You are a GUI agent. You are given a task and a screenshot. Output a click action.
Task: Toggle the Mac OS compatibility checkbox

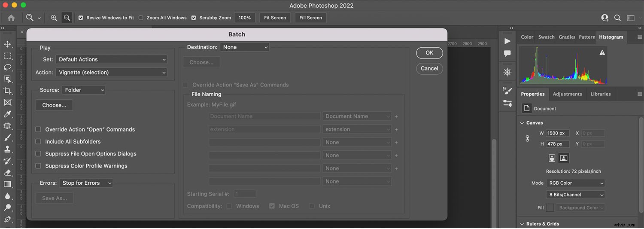(x=272, y=206)
